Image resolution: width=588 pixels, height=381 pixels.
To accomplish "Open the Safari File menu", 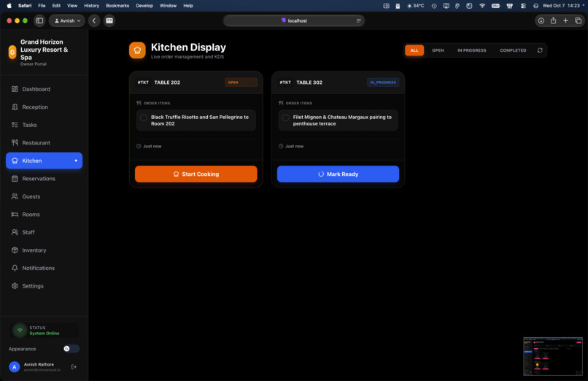I will 42,6.
